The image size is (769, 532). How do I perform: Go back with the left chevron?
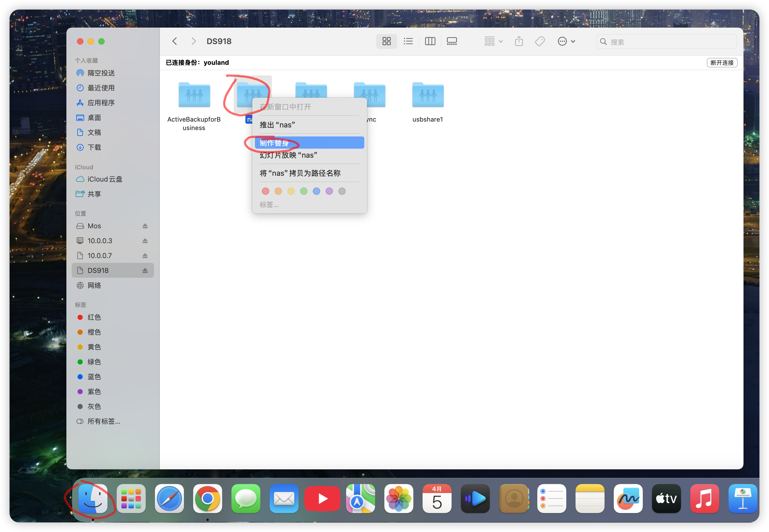[175, 41]
